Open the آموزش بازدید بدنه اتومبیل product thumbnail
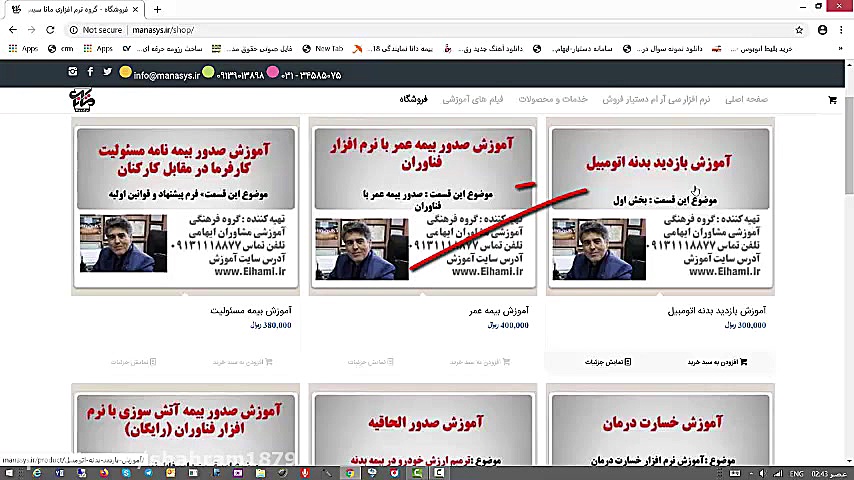 click(660, 206)
